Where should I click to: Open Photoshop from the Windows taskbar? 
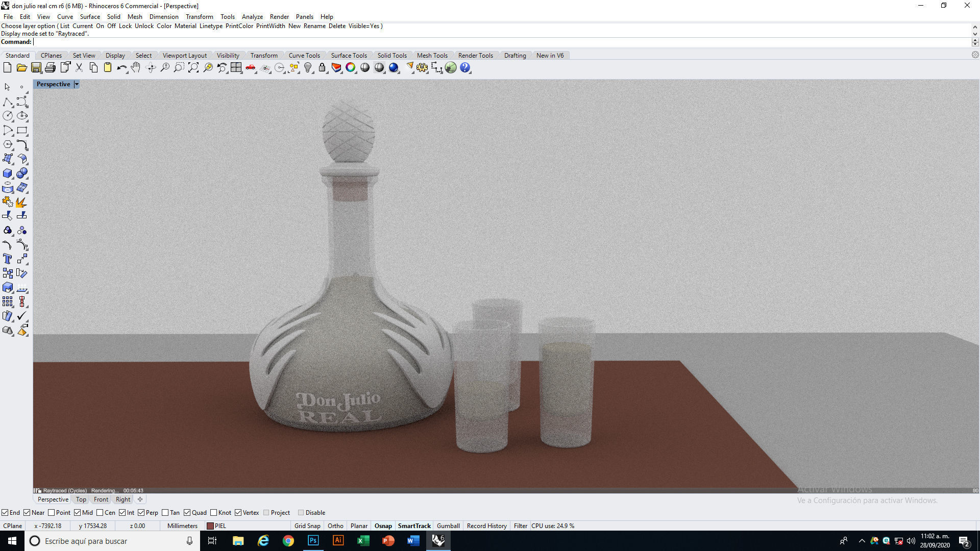tap(313, 541)
